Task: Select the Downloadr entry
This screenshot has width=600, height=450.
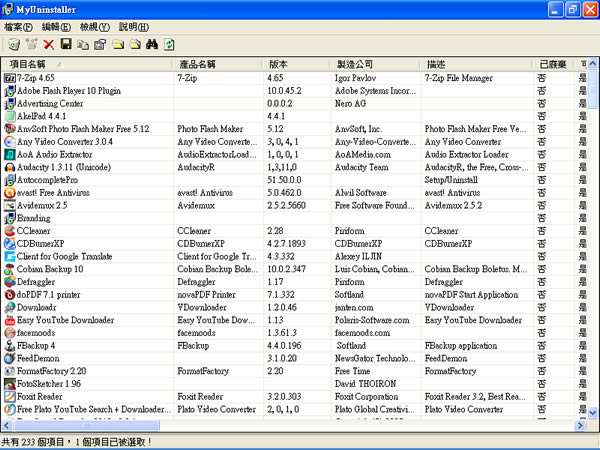Action: tap(36, 308)
